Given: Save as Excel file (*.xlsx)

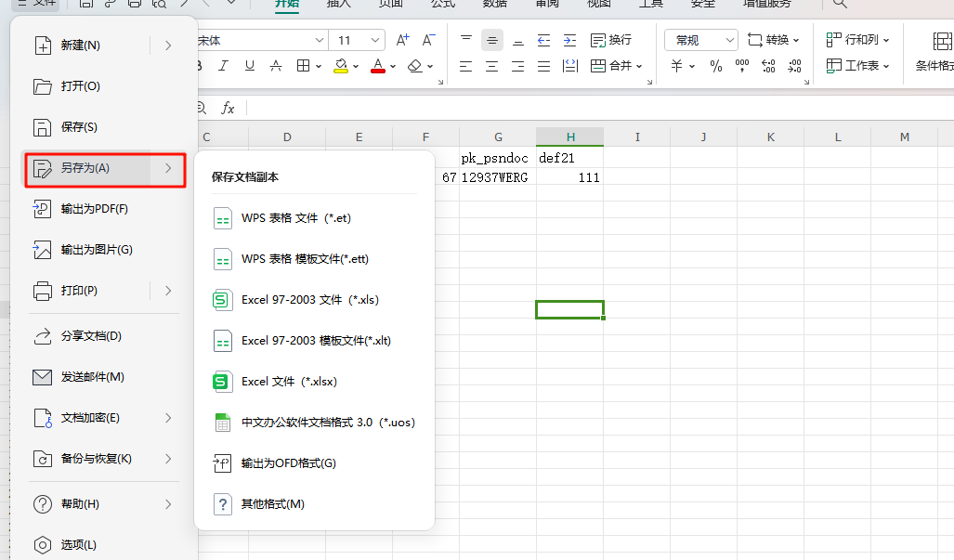Looking at the screenshot, I should coord(314,382).
